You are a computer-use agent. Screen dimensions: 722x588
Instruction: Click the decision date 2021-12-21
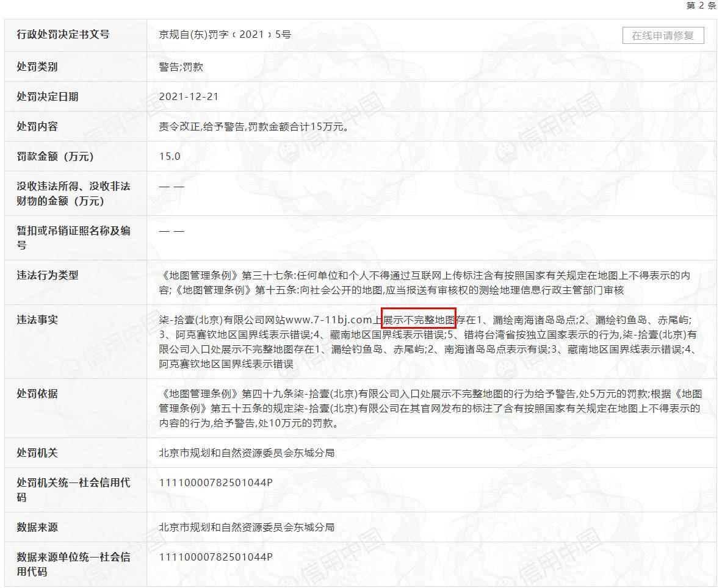pyautogui.click(x=189, y=97)
